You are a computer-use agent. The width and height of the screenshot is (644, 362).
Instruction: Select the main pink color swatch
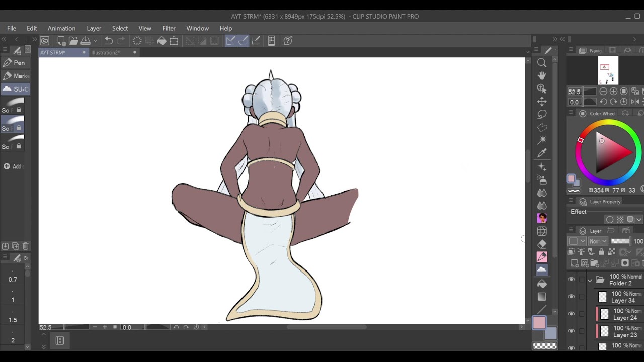click(539, 323)
